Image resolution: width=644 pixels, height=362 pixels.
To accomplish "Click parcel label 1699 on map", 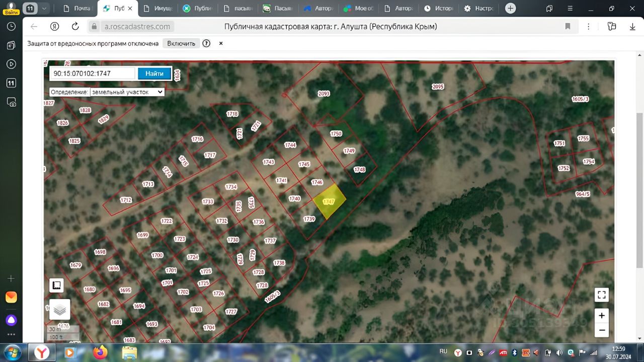I will point(143,235).
